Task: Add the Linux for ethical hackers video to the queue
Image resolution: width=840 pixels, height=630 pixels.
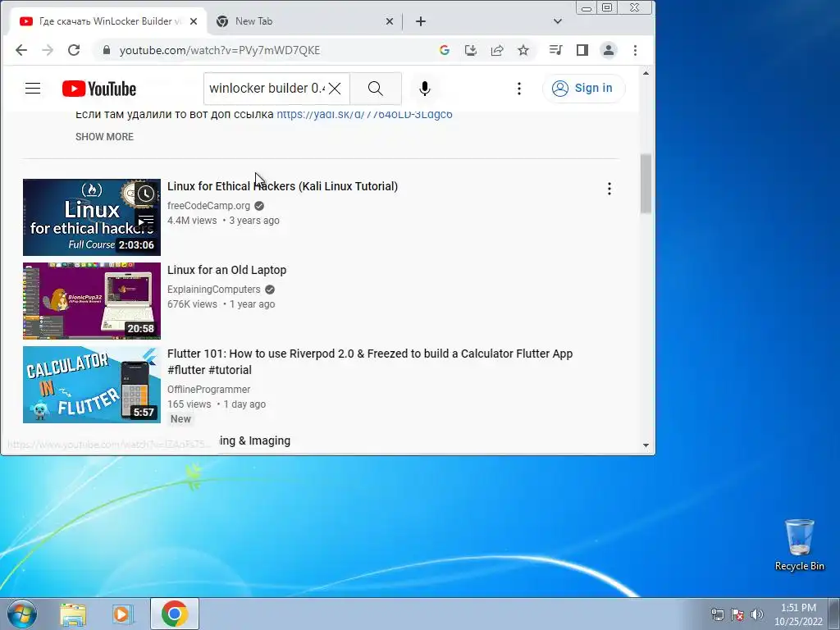Action: point(146,220)
